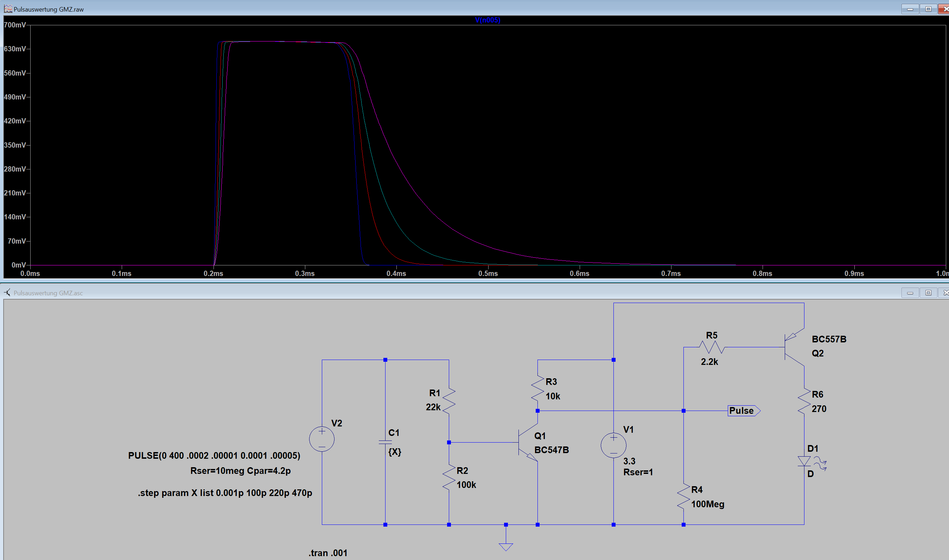The height and width of the screenshot is (560, 949).
Task: Maximize the Pulsauswertung GMZ.raw plot window
Action: [928, 9]
